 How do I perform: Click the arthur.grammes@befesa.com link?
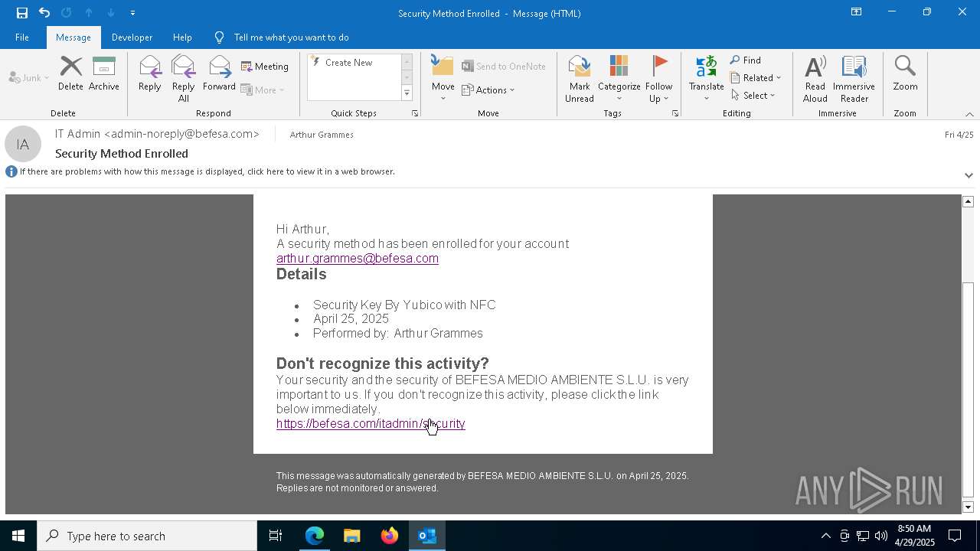[358, 259]
